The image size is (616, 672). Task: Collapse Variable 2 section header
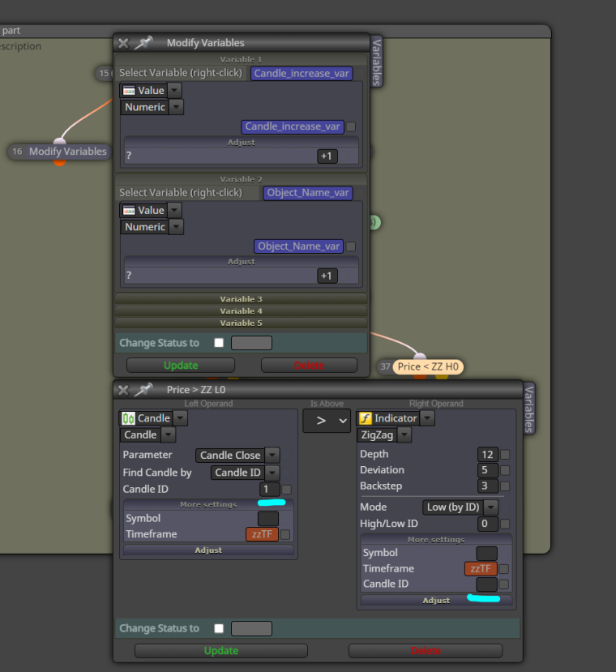241,179
